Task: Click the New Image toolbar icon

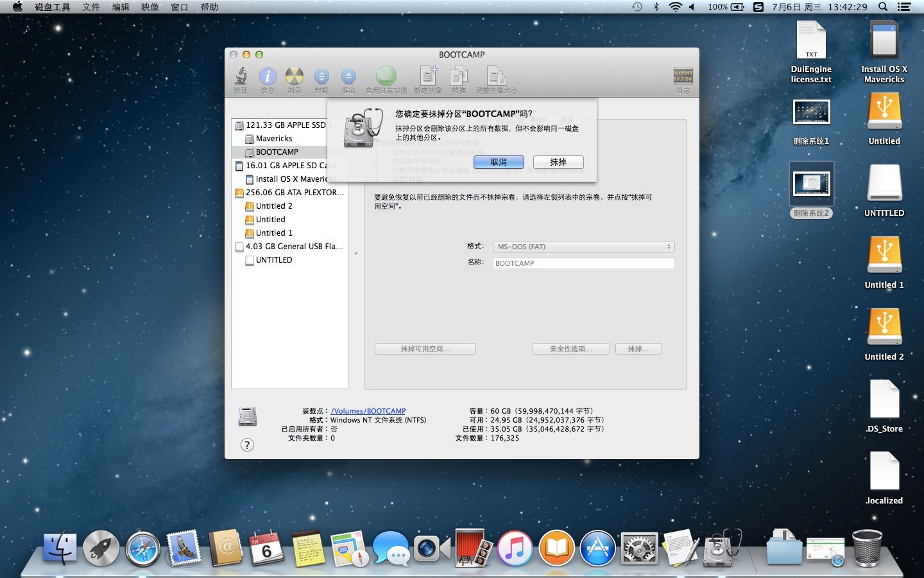Action: [x=428, y=77]
